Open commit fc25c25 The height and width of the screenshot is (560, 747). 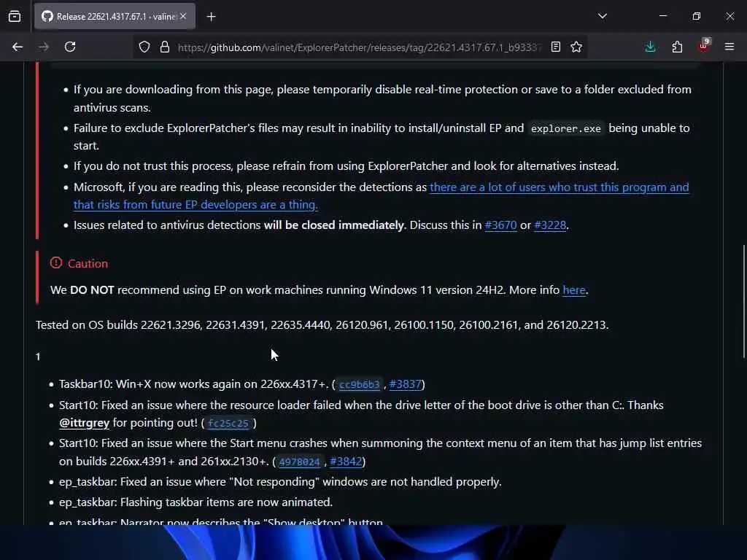tap(228, 423)
